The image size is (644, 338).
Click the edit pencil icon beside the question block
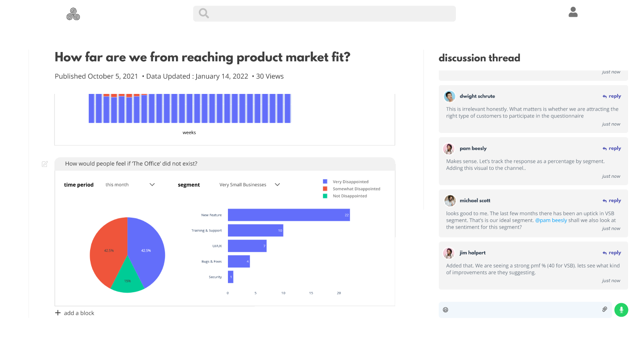click(45, 164)
